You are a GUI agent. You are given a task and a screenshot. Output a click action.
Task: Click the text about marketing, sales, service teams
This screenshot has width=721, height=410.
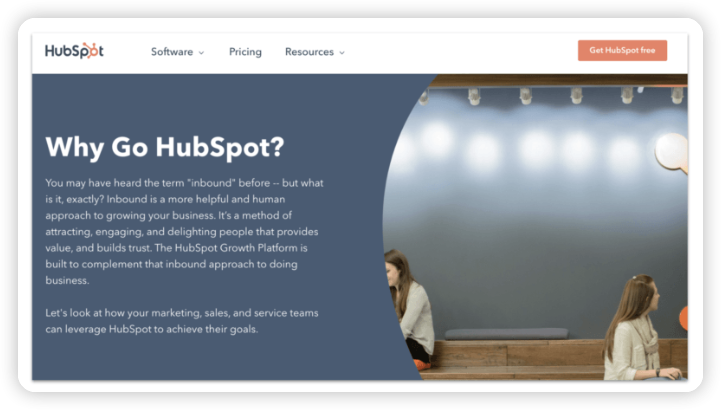point(182,321)
